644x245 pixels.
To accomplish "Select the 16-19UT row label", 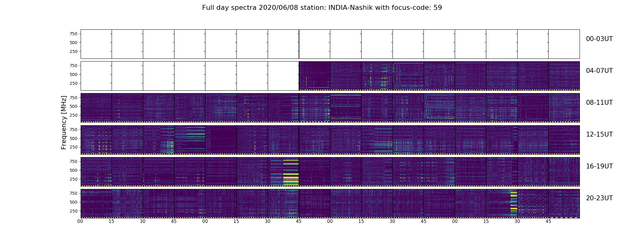I will 599,166.
